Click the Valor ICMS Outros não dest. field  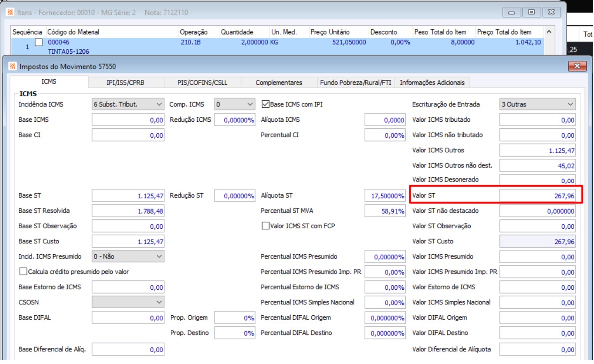537,166
